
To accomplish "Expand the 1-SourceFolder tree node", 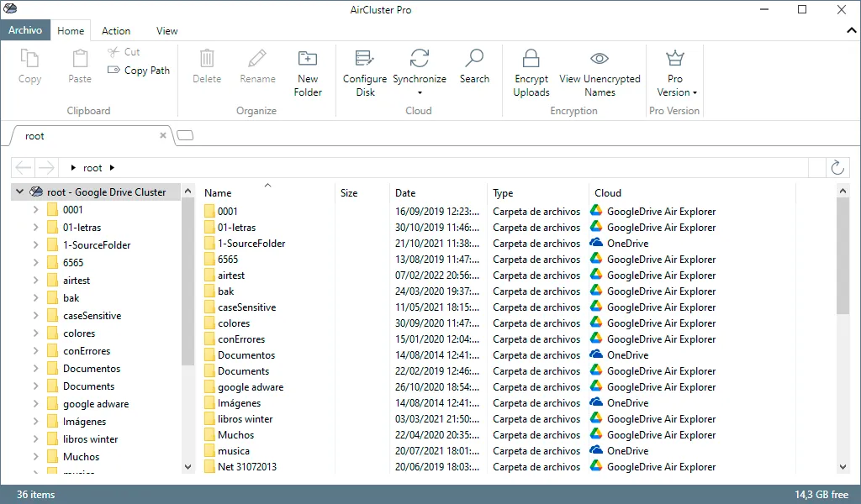I will point(35,244).
